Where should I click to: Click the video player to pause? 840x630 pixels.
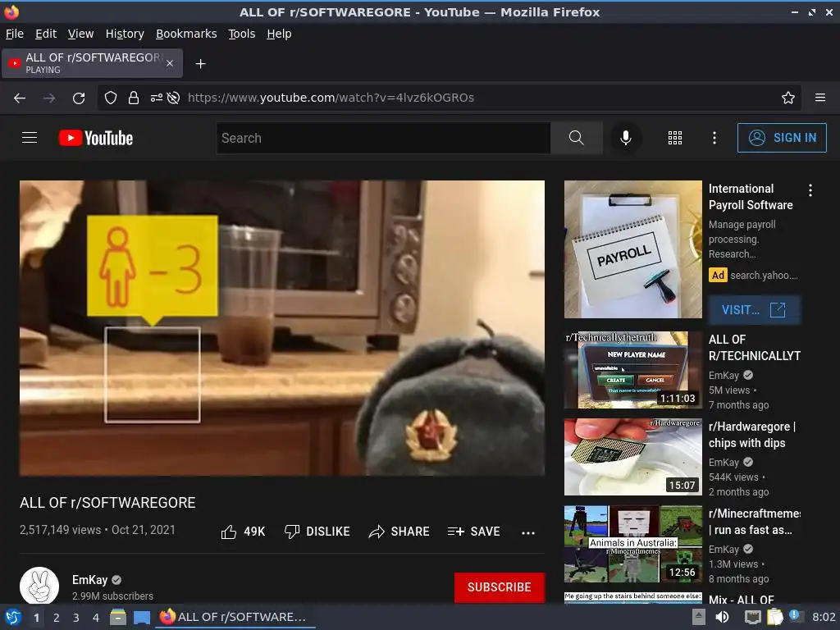click(282, 328)
